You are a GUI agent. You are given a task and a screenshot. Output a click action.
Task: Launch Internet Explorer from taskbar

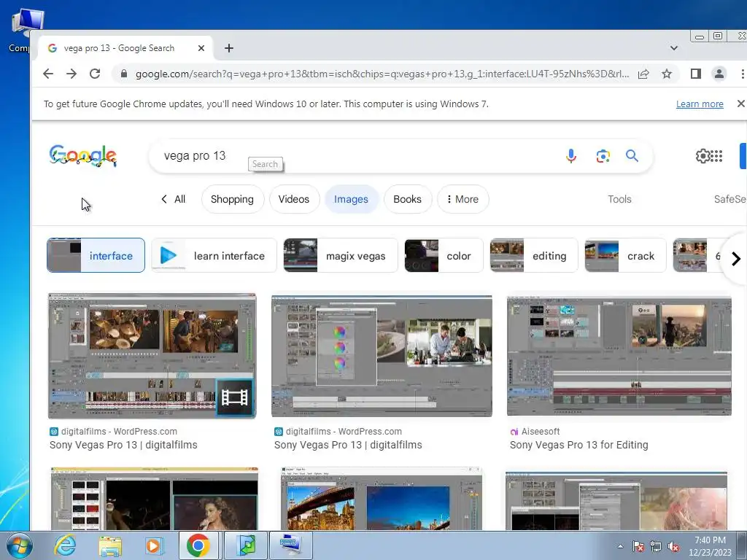pyautogui.click(x=64, y=545)
